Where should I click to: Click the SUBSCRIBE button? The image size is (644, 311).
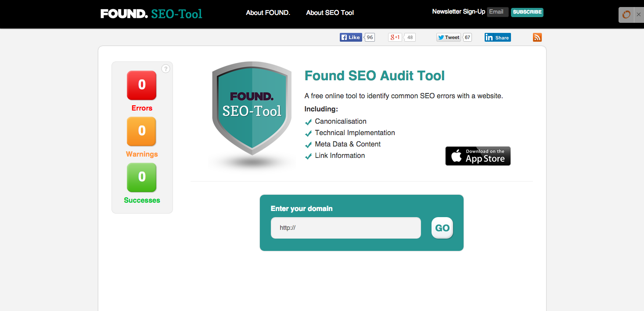tap(527, 12)
